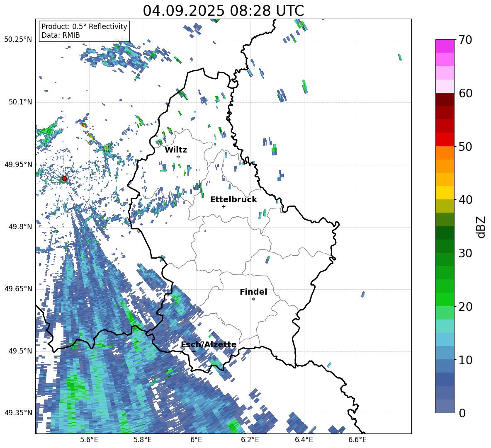Pick the bright red colorbar segment above 50
Screen dimensions: 491x448
coord(445,139)
